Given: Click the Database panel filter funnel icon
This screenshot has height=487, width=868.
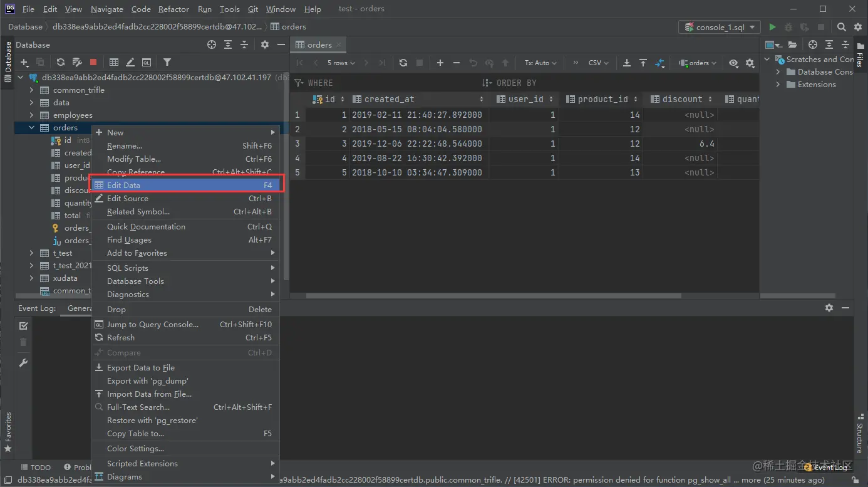Looking at the screenshot, I should click(x=167, y=62).
